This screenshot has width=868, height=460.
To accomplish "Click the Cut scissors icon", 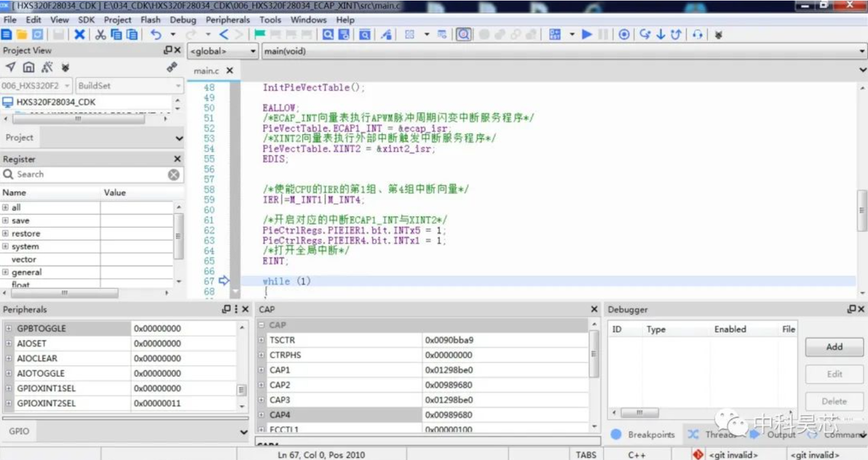I will click(100, 34).
